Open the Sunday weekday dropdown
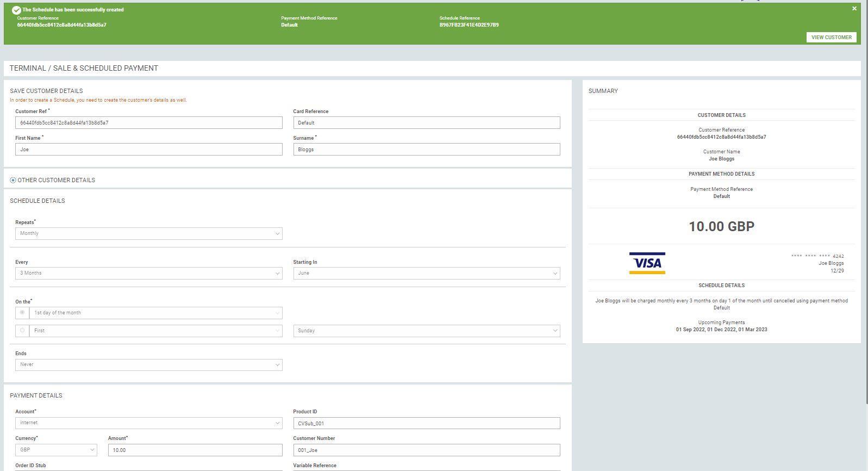This screenshot has height=471, width=868. point(426,331)
